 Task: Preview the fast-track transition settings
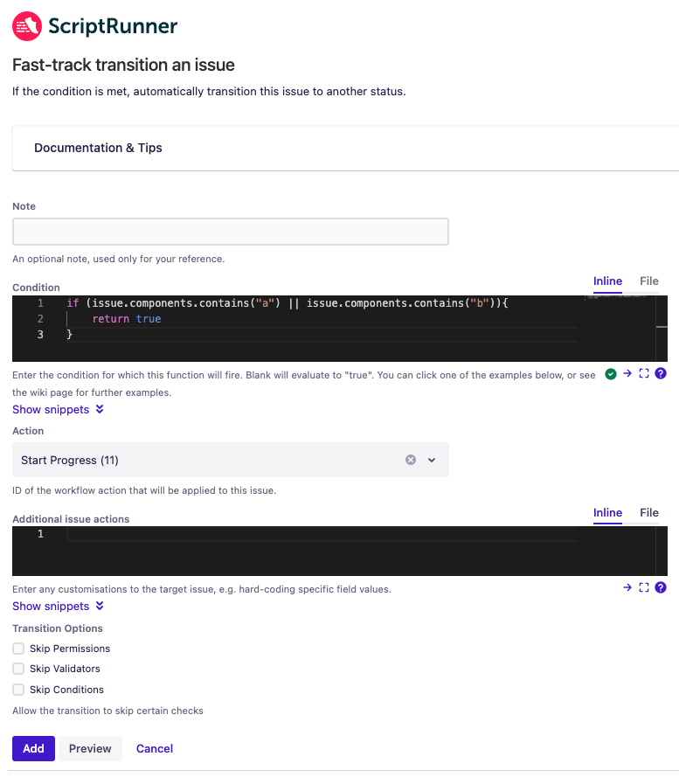(90, 748)
